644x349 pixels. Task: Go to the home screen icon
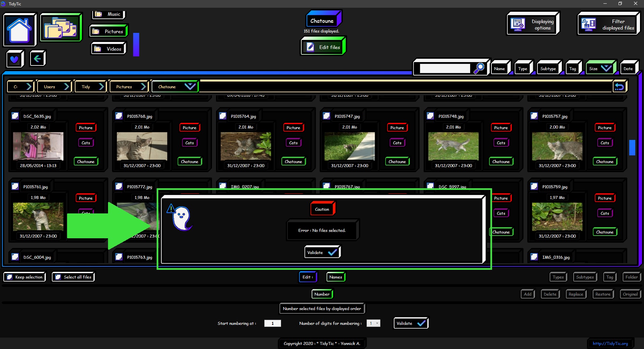tap(19, 30)
